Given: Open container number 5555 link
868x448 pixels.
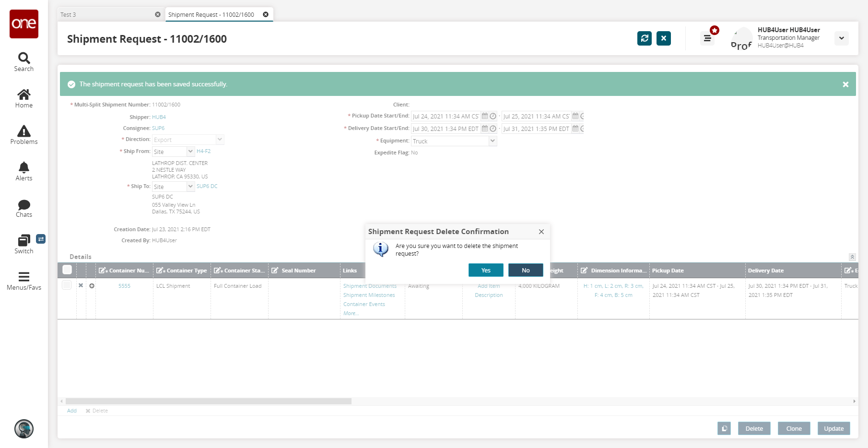Looking at the screenshot, I should (x=124, y=286).
